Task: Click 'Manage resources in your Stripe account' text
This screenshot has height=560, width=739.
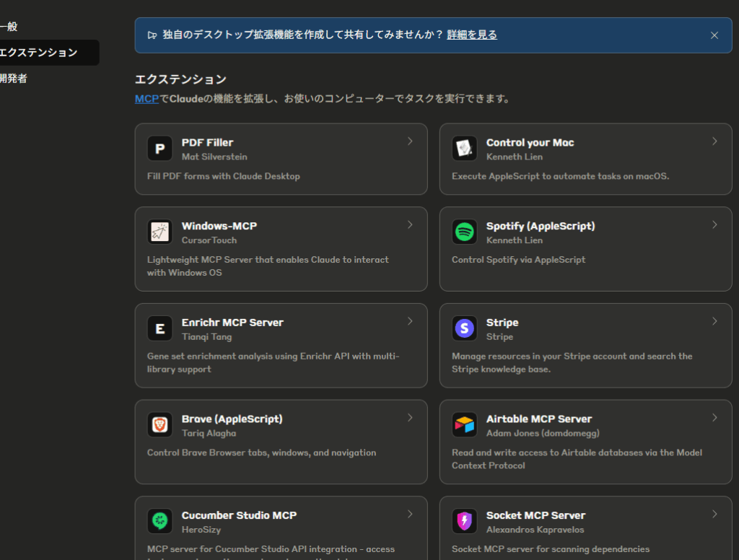Action: coord(572,362)
